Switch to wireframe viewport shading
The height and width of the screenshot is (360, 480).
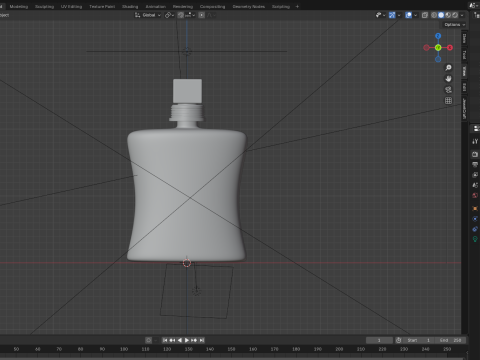(x=434, y=15)
